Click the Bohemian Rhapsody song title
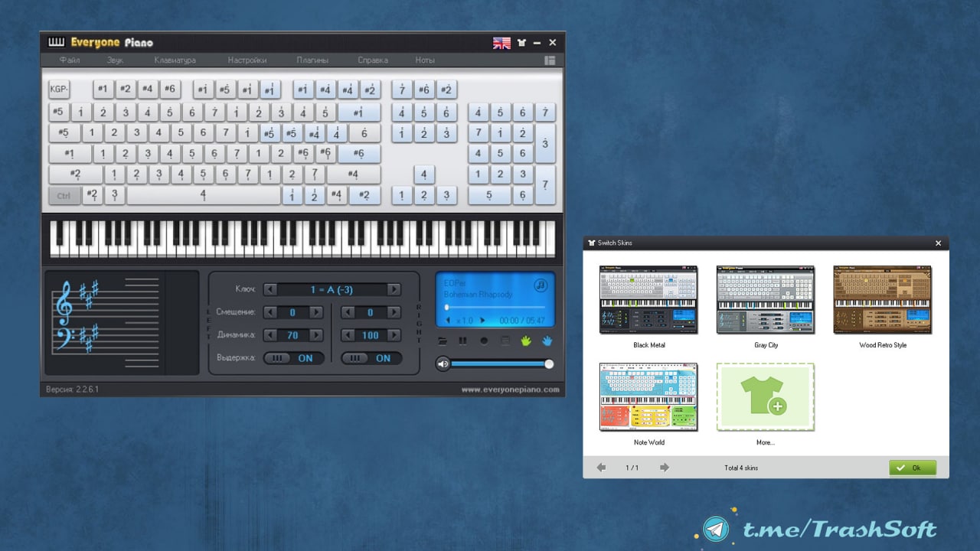 click(478, 295)
